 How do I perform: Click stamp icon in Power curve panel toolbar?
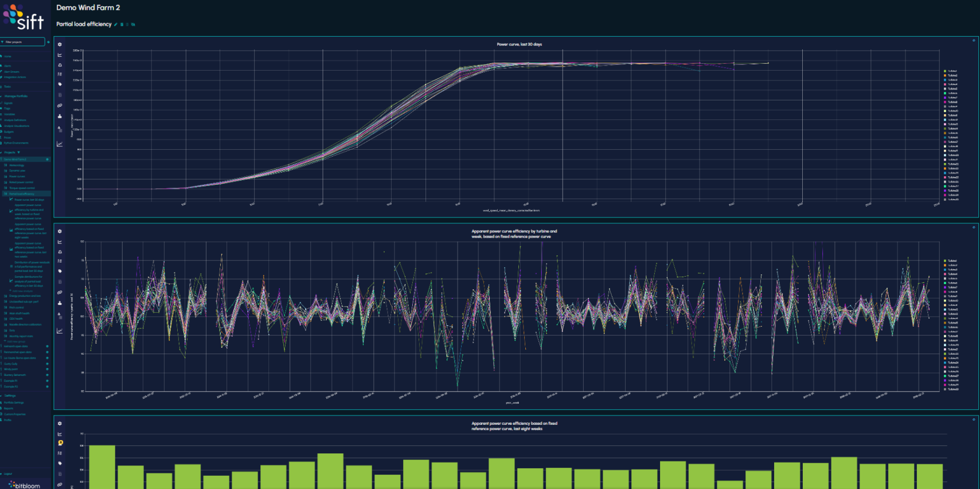point(60,117)
